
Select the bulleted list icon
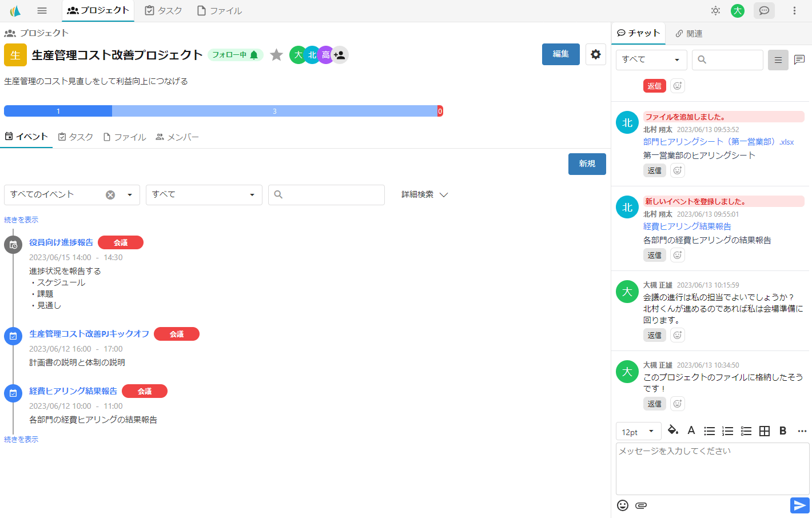coord(710,431)
